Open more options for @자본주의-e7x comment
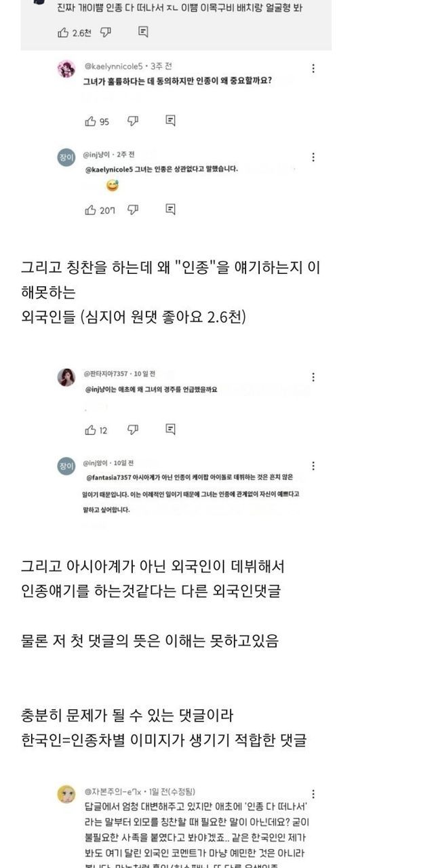Image resolution: width=434 pixels, height=868 pixels. tap(313, 794)
